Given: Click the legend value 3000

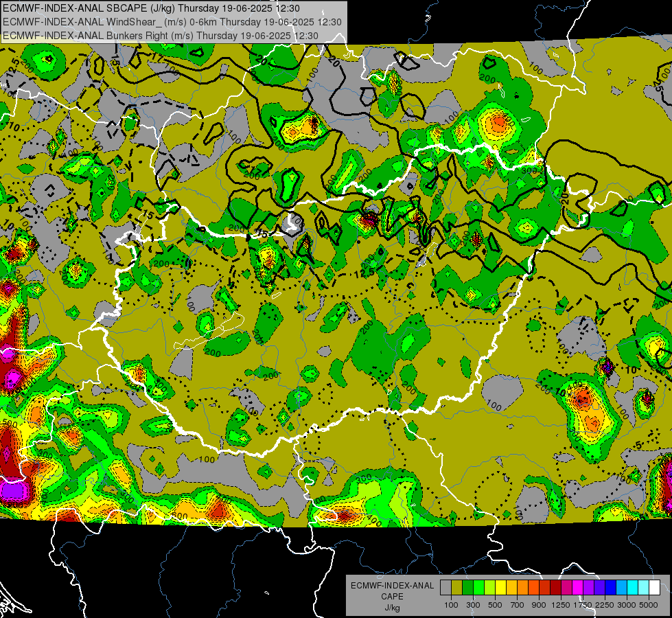Looking at the screenshot, I should click(x=627, y=605).
